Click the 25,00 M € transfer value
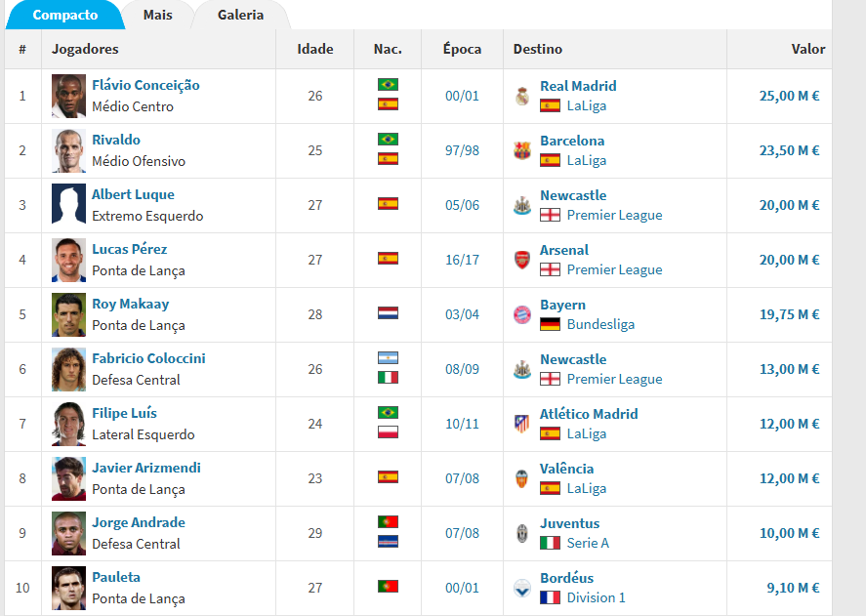 point(789,96)
